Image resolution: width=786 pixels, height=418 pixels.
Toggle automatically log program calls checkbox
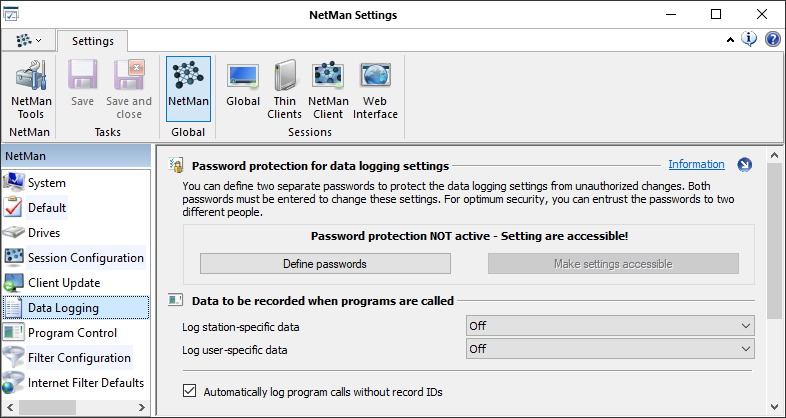pyautogui.click(x=191, y=392)
